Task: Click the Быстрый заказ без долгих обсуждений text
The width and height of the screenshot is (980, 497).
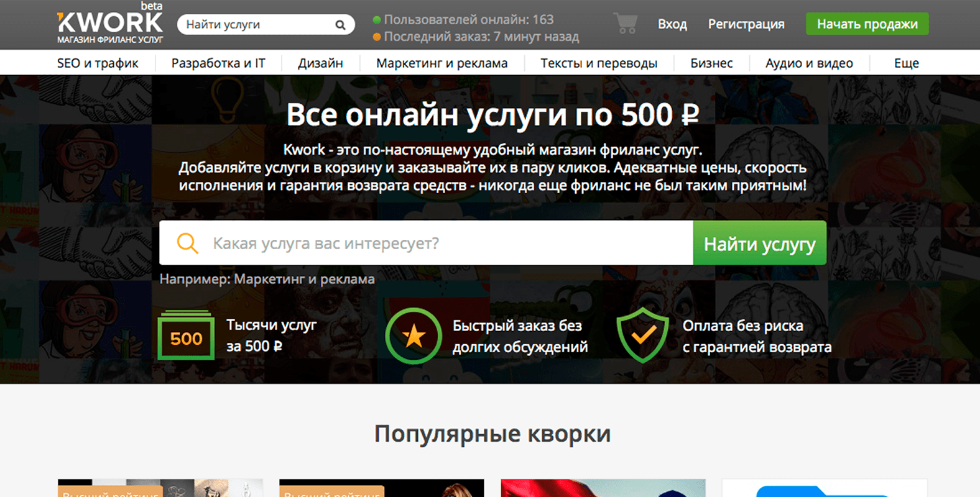Action: (x=520, y=336)
